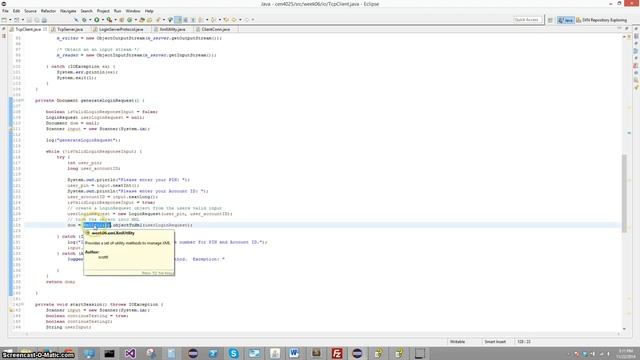Click the Open Type toolbar icon

click(x=142, y=20)
